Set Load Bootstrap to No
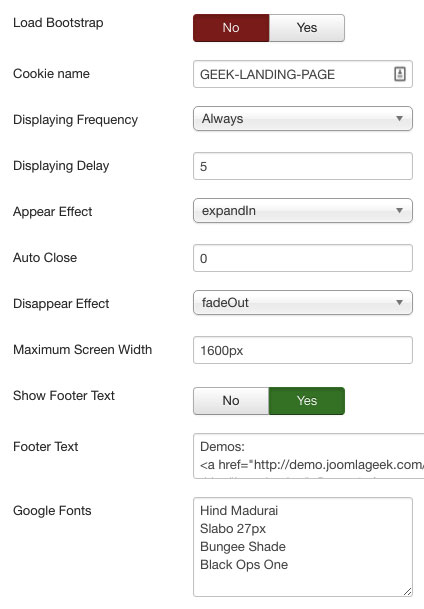The width and height of the screenshot is (424, 609). pos(231,28)
